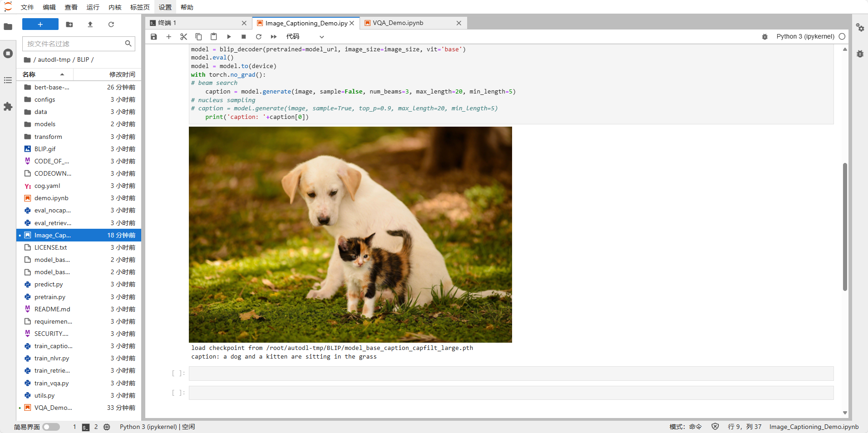868x433 pixels.
Task: Click the first empty code cell
Action: tap(511, 374)
